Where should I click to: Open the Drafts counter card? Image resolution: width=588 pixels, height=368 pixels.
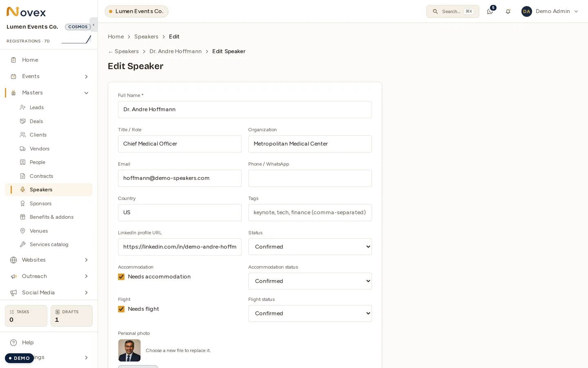[71, 316]
